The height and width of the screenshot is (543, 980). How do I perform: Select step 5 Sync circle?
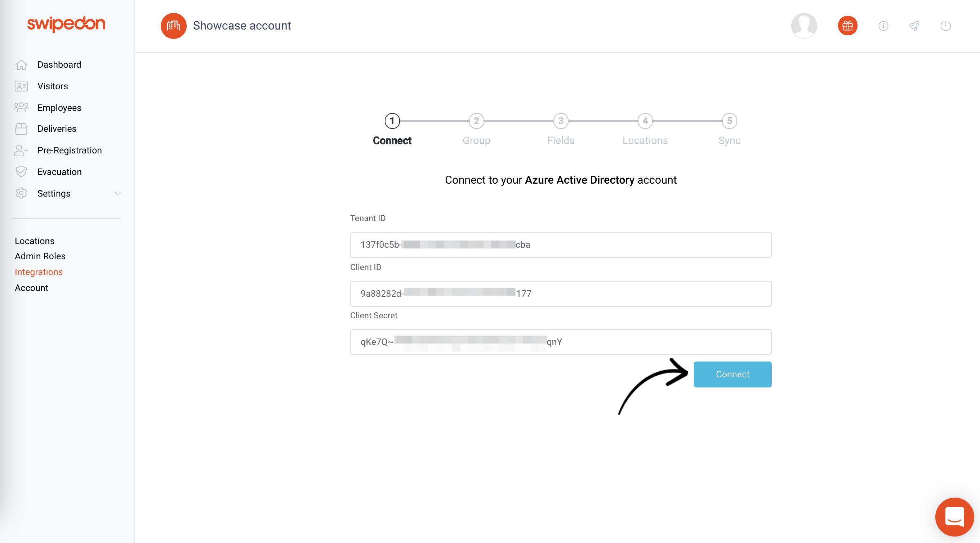point(730,121)
